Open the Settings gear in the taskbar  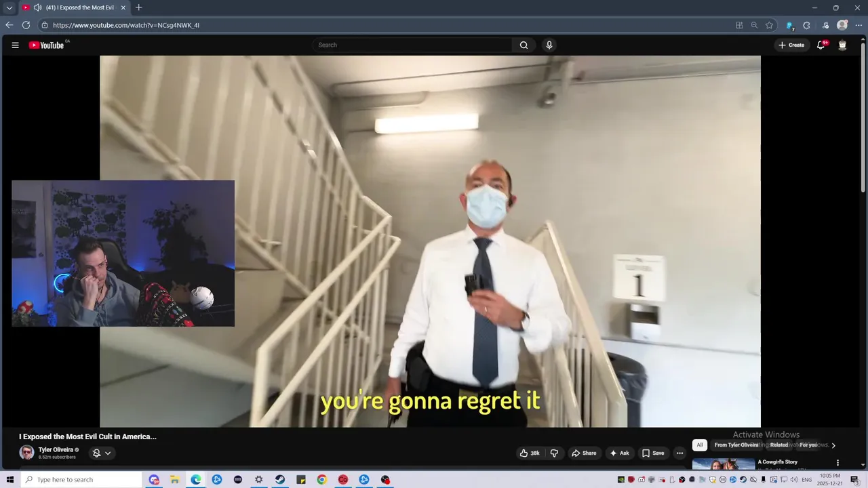tap(259, 480)
